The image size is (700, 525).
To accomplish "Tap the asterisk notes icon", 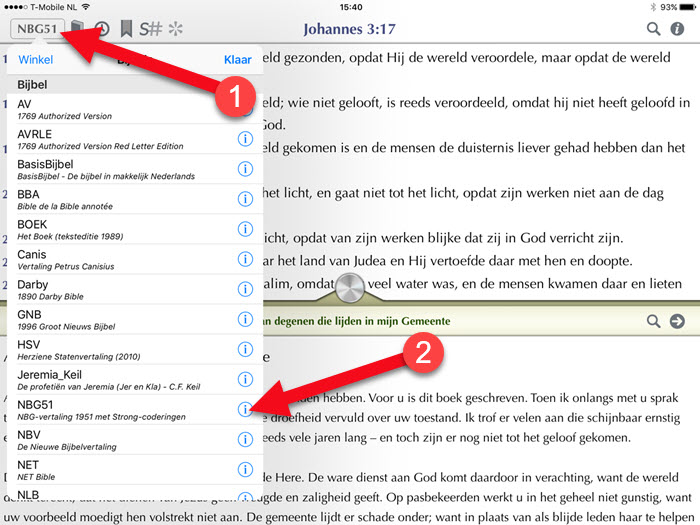I will [x=175, y=29].
